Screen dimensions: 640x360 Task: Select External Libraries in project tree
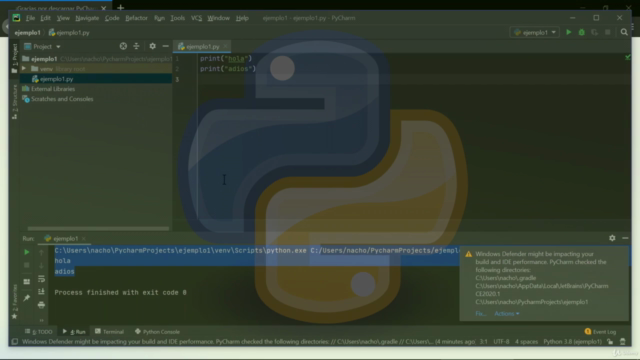click(53, 89)
